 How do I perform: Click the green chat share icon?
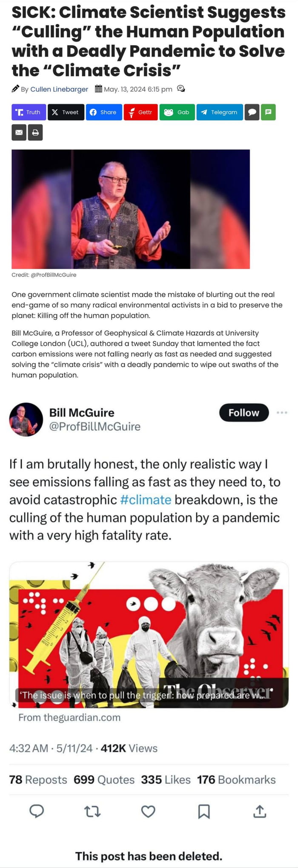[x=268, y=112]
